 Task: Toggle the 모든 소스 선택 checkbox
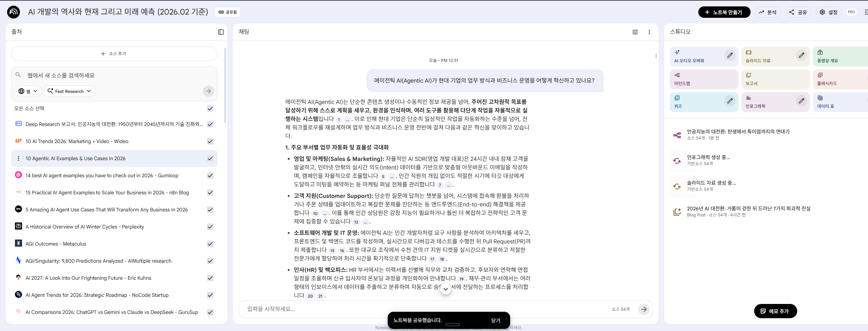click(x=210, y=109)
